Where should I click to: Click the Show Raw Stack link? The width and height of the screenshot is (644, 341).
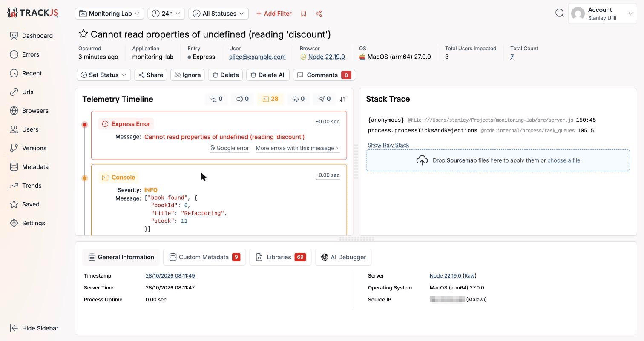(x=388, y=145)
